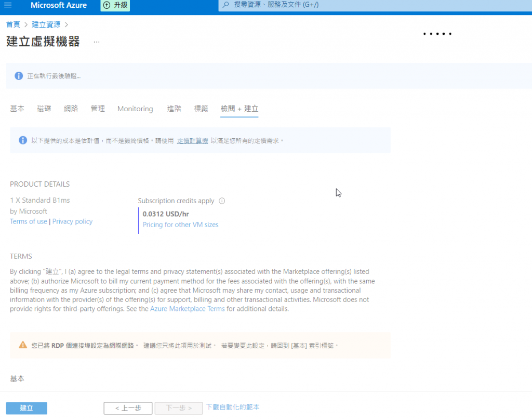
Task: Click the 下一步 next button
Action: click(179, 408)
